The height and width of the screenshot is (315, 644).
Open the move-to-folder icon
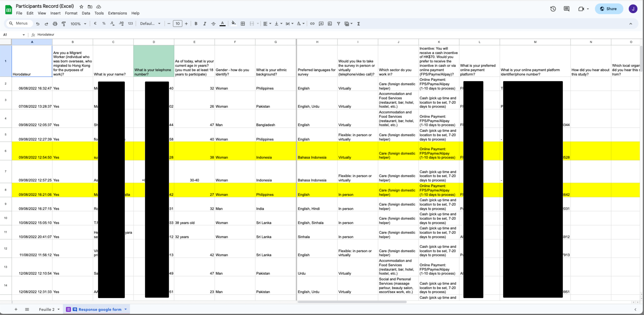90,6
